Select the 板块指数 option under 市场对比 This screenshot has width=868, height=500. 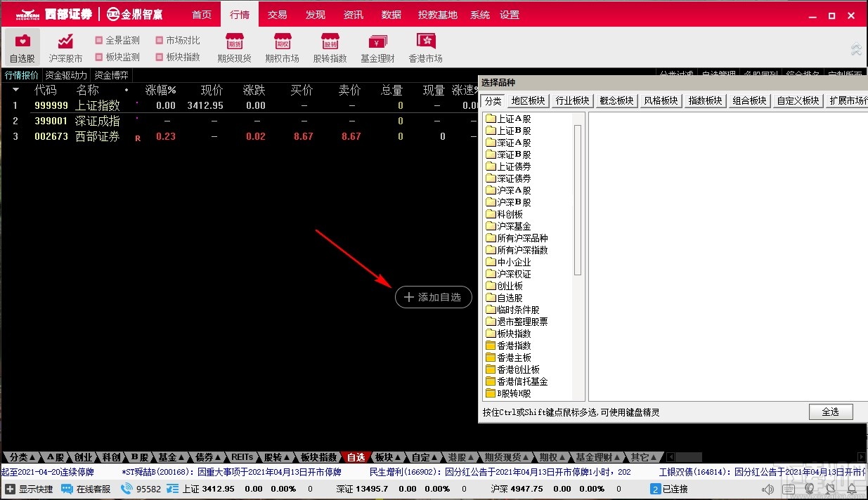178,57
